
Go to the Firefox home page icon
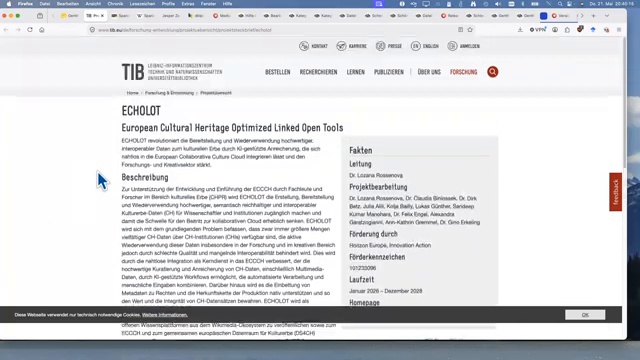tap(42, 30)
